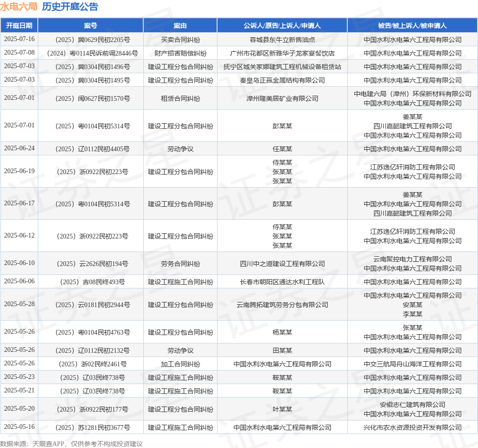Click date cell 2025-06-19
478x448 pixels.
[x=19, y=171]
